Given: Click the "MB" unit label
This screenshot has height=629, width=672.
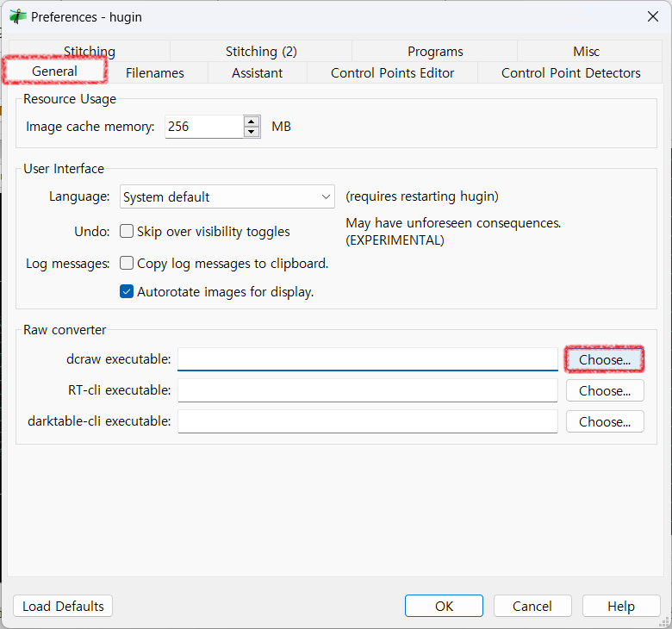Looking at the screenshot, I should point(281,127).
